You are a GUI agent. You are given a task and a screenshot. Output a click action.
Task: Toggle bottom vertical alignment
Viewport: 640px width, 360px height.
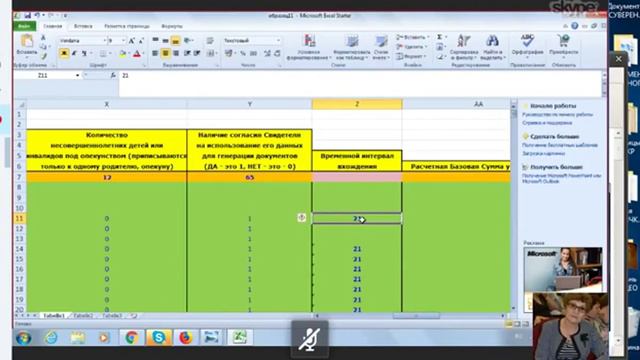176,40
